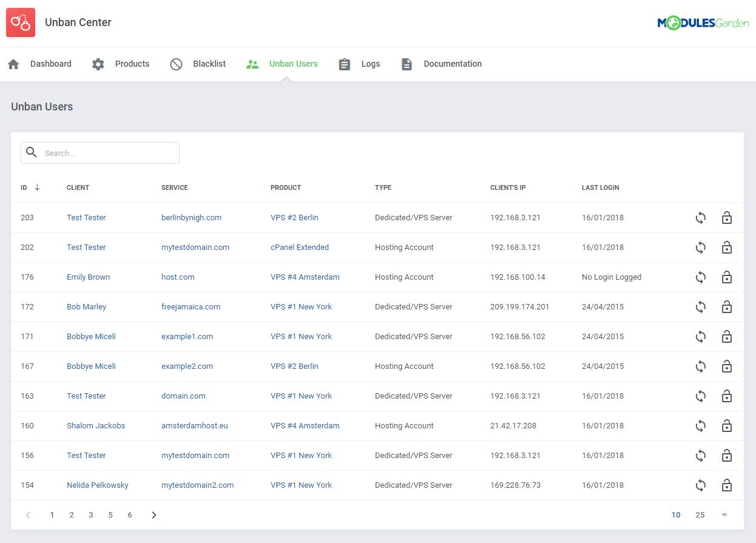Sort by ID using the arrow
The width and height of the screenshot is (756, 543).
click(37, 187)
